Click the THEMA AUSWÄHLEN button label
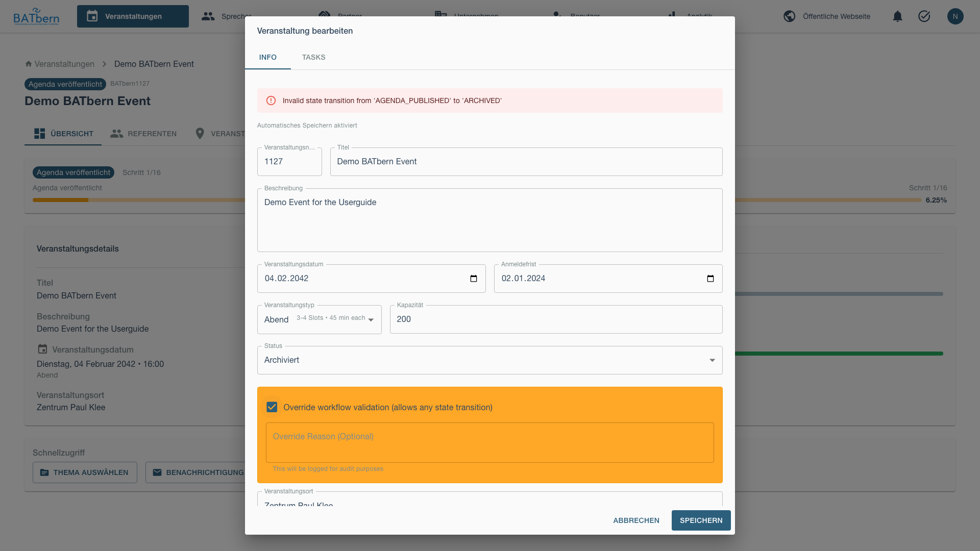The width and height of the screenshot is (980, 551). tap(91, 472)
